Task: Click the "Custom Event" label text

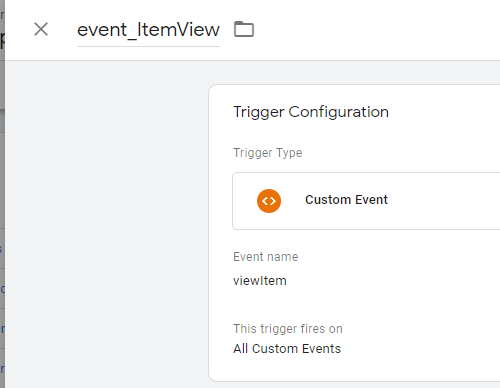Action: click(346, 200)
